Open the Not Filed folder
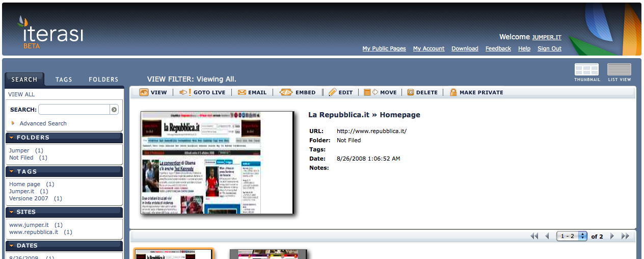The image size is (644, 259). (21, 158)
